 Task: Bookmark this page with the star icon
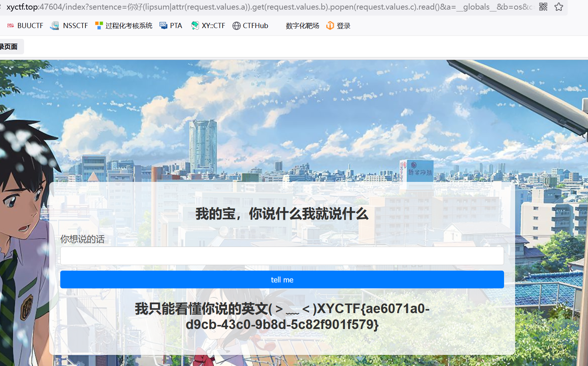pyautogui.click(x=559, y=7)
